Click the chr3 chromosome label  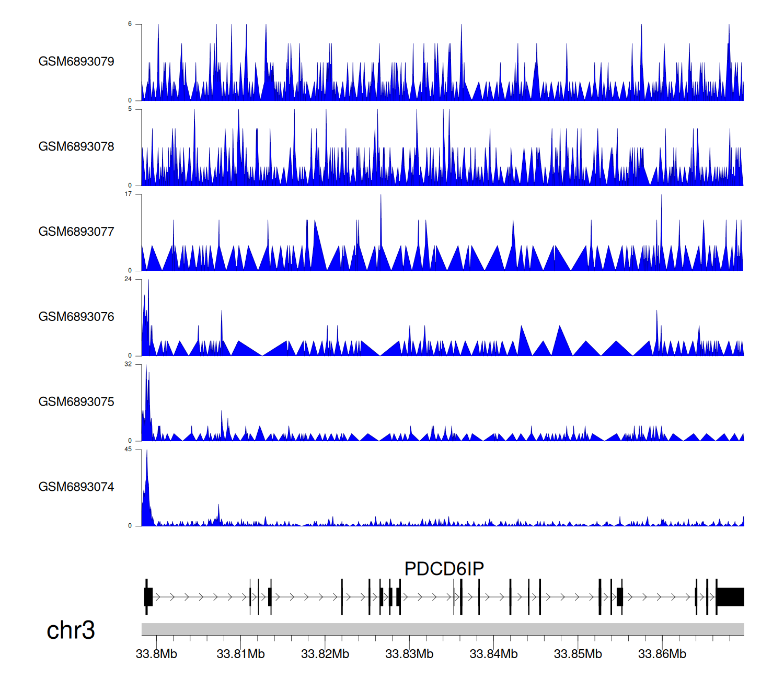[x=71, y=630]
